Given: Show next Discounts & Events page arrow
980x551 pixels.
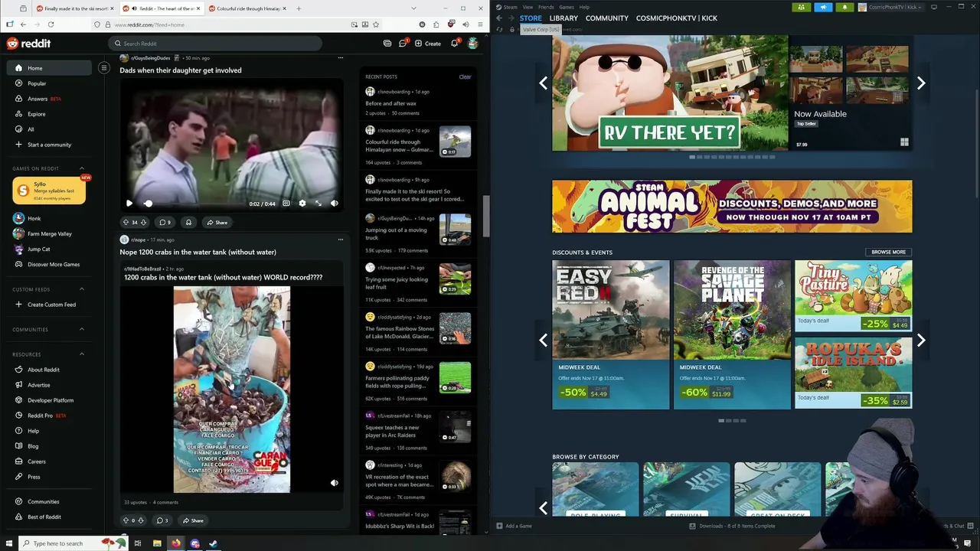Looking at the screenshot, I should [921, 340].
